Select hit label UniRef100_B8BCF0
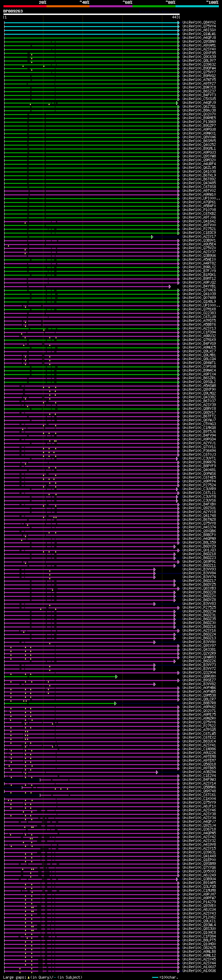The height and width of the screenshot is (980, 222). 199,535
